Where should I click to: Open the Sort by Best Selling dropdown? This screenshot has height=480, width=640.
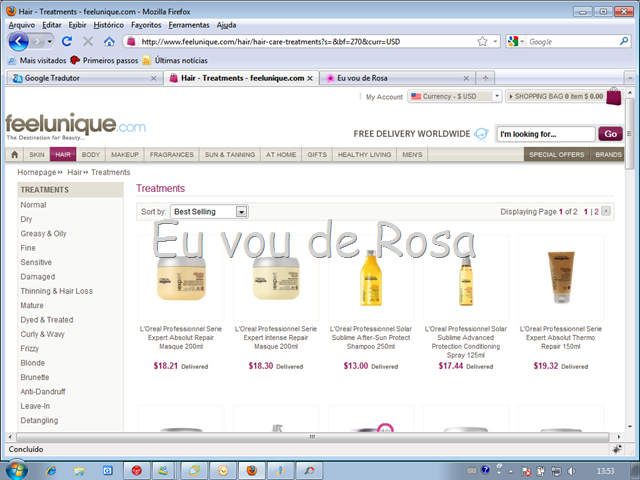coord(209,211)
